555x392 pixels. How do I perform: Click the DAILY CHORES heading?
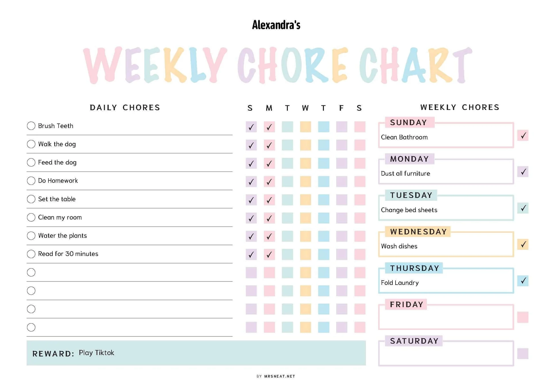coord(125,107)
